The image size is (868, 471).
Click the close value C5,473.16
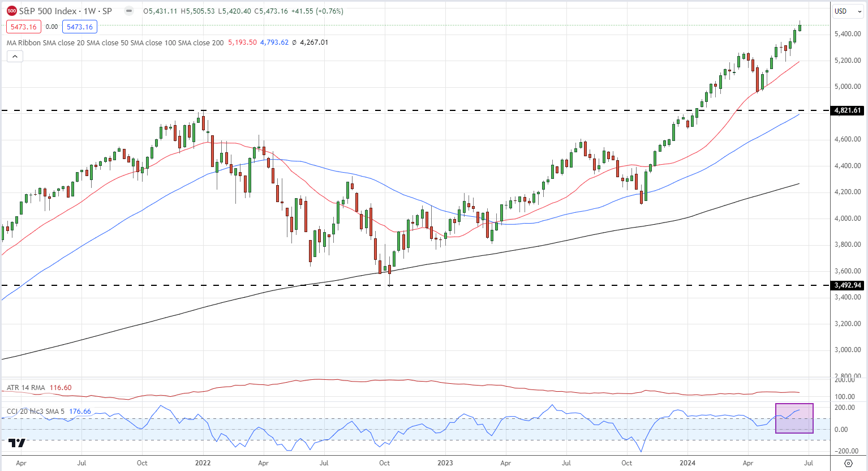(x=271, y=11)
